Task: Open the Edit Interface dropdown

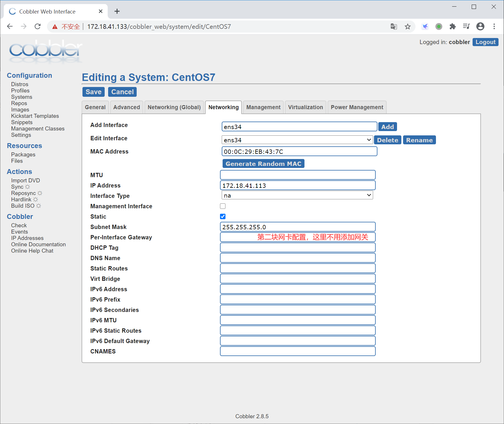Action: pos(297,140)
